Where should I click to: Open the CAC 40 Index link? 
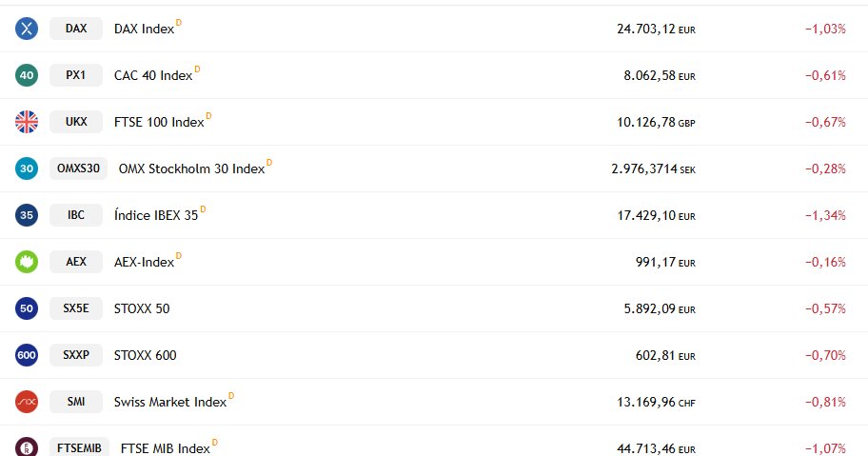(x=152, y=75)
